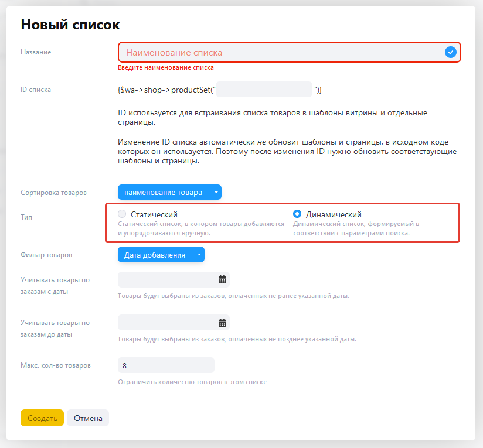Image resolution: width=483 pixels, height=448 pixels.
Task: Click the Отмена button
Action: point(88,418)
